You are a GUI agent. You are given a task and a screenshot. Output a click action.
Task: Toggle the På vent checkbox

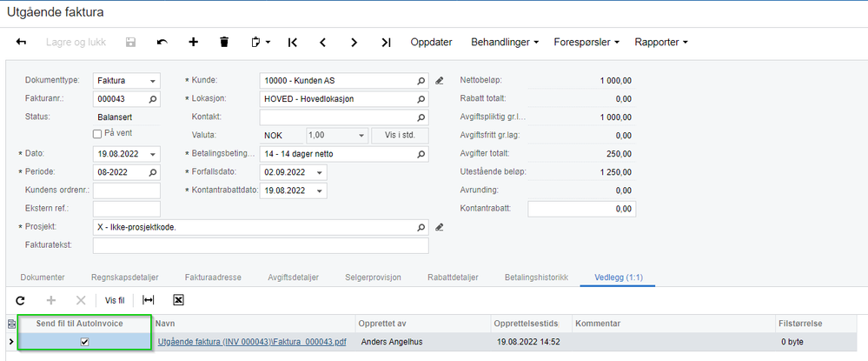96,134
